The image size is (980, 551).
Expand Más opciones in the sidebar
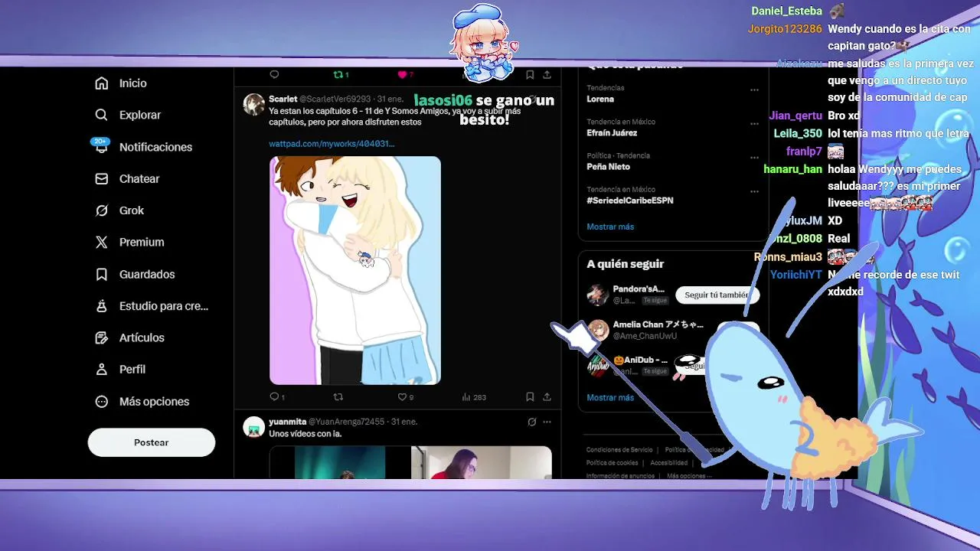142,401
